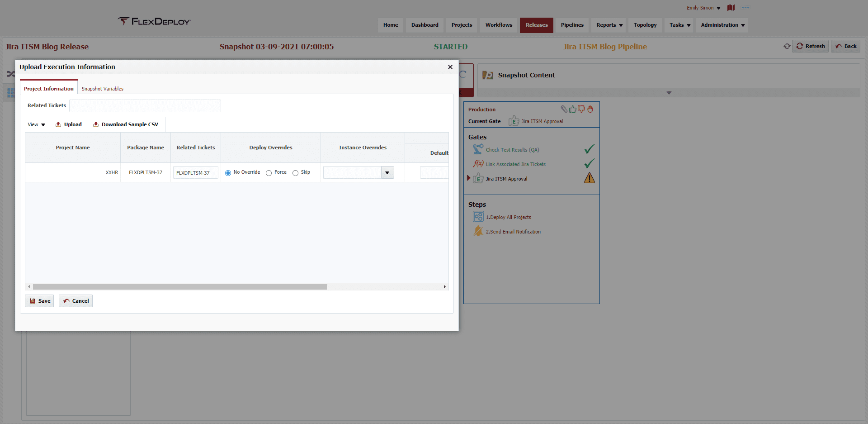Open the Link Associated Jira Tickets gate

pos(515,164)
